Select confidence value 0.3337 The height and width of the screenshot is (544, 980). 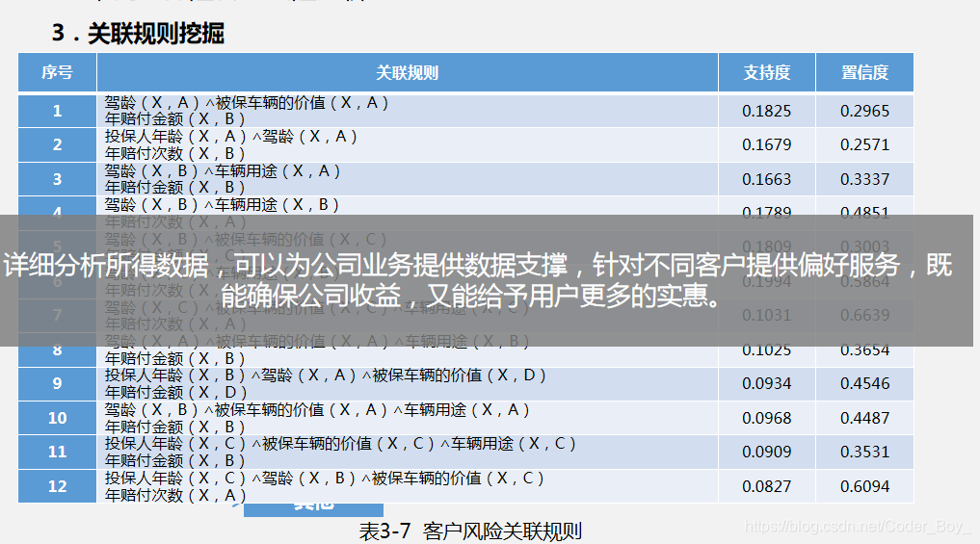[x=864, y=179]
